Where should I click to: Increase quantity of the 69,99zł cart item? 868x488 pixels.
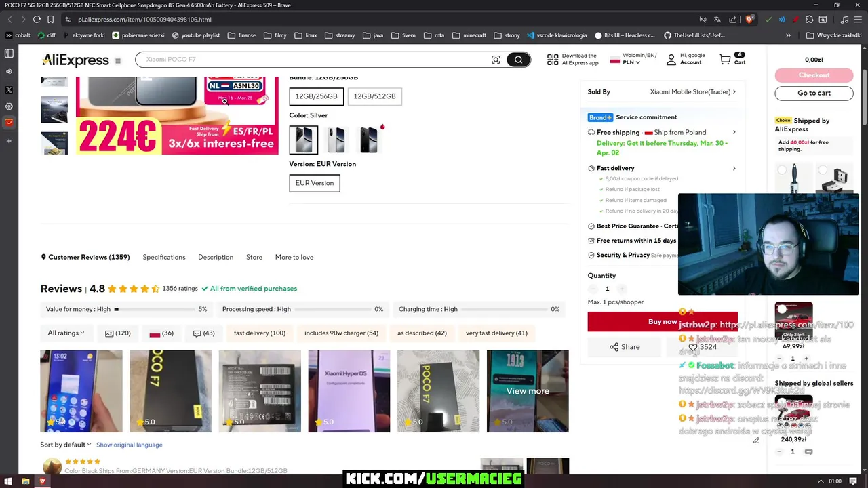tap(806, 359)
